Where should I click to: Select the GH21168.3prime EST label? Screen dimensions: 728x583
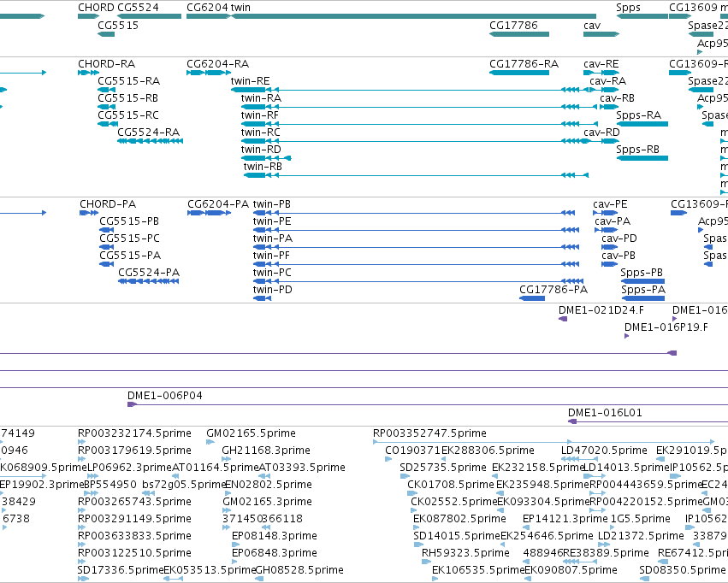point(266,450)
